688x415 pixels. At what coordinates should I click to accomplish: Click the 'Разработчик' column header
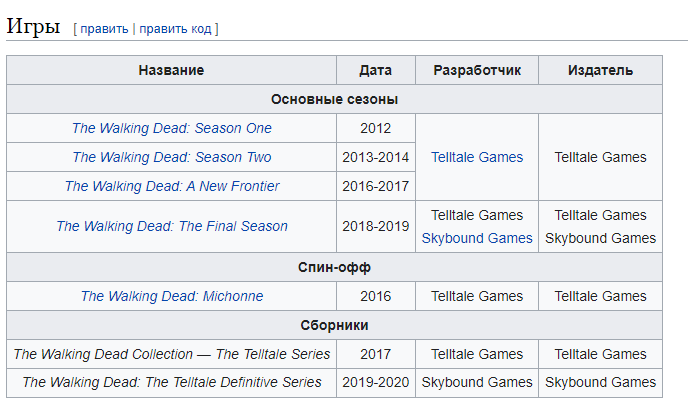click(477, 70)
